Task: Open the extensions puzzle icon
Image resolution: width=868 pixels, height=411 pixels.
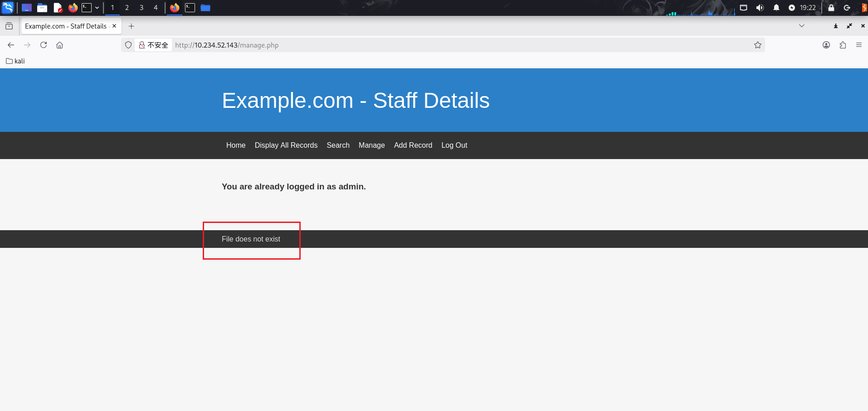Action: 843,45
